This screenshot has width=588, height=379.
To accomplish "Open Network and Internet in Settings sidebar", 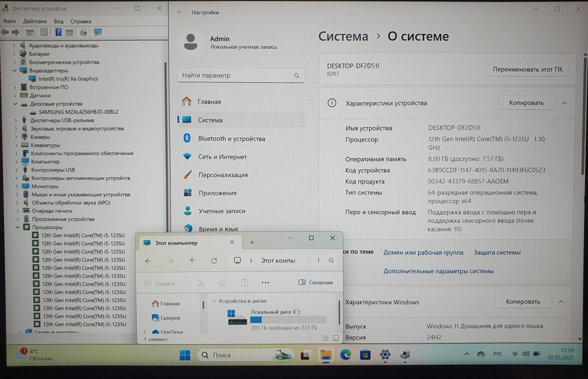I will click(x=221, y=157).
